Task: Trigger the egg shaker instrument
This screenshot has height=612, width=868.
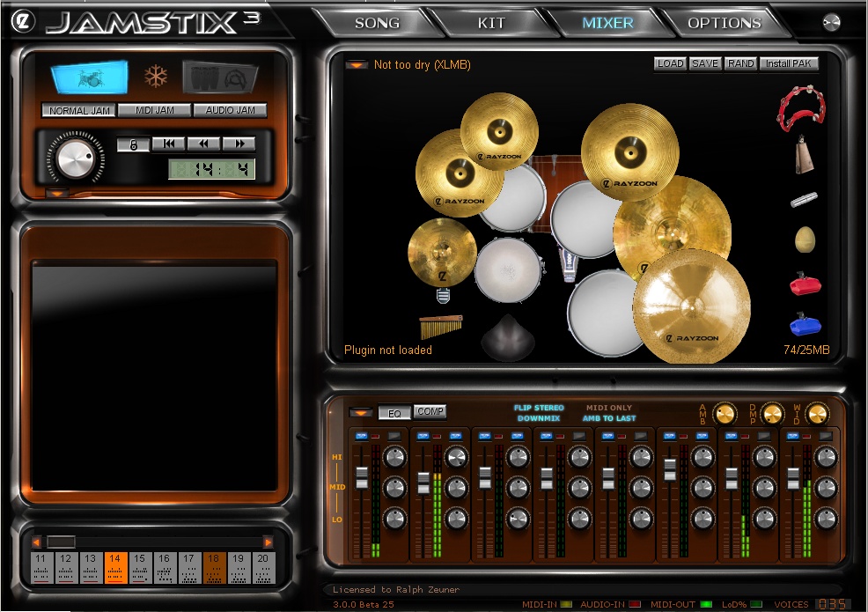Action: coord(805,239)
